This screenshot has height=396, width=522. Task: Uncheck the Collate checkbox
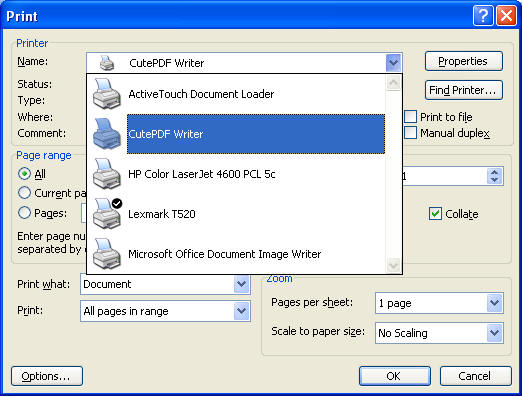(x=435, y=214)
